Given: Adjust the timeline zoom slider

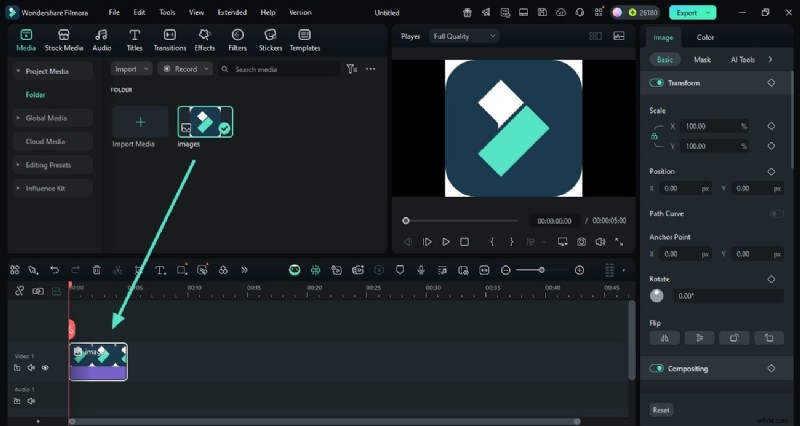Looking at the screenshot, I should (x=542, y=270).
